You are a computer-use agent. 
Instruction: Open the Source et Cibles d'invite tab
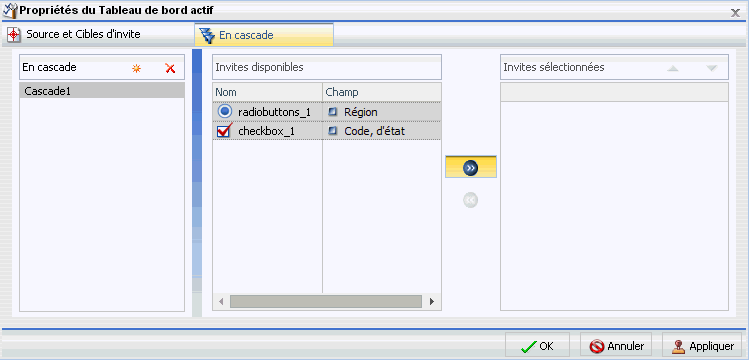tap(74, 34)
